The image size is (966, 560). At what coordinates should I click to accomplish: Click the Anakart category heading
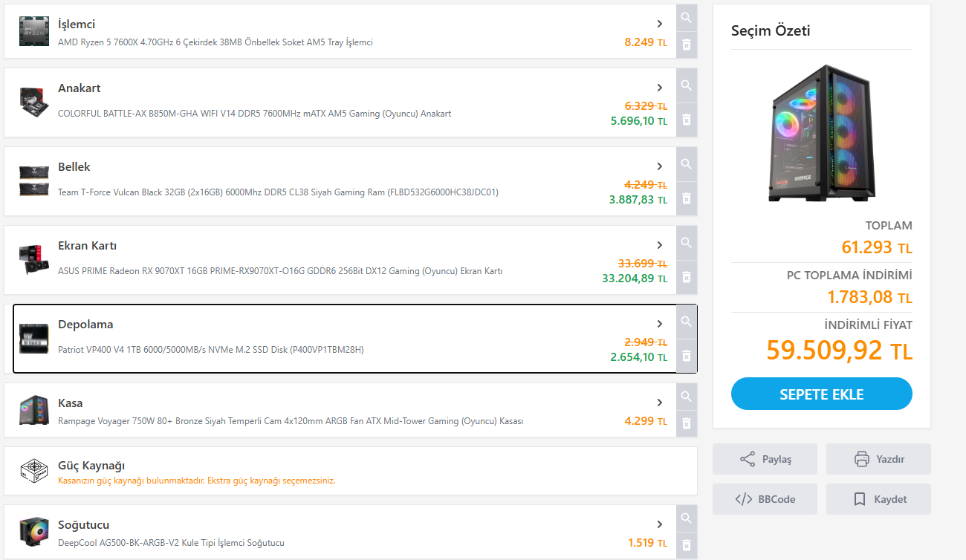(80, 88)
